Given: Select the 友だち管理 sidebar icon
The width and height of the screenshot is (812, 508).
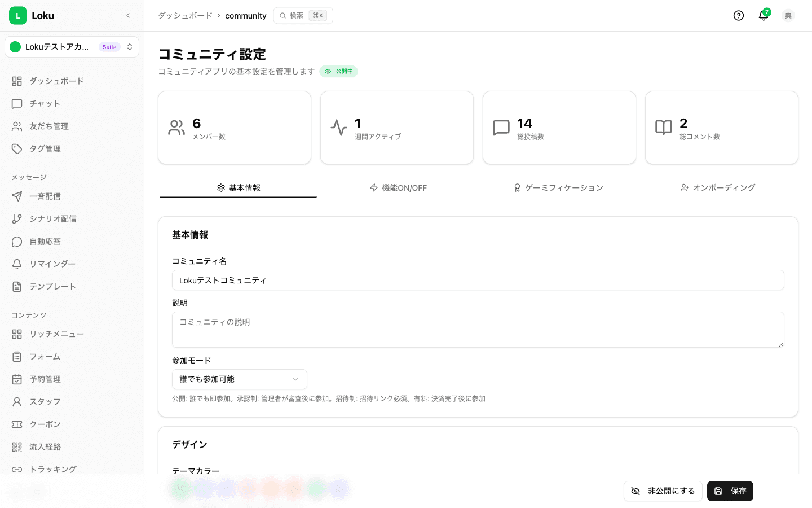Looking at the screenshot, I should tap(17, 126).
